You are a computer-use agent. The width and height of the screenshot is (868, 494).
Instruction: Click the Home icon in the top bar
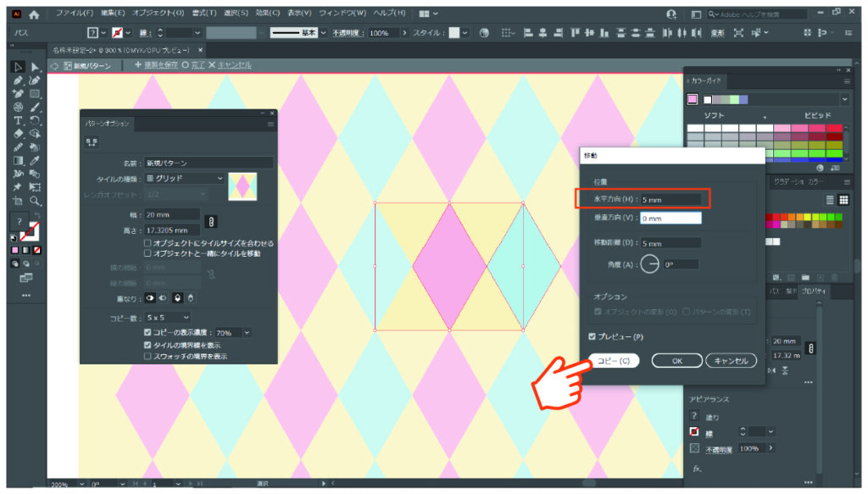tap(34, 14)
